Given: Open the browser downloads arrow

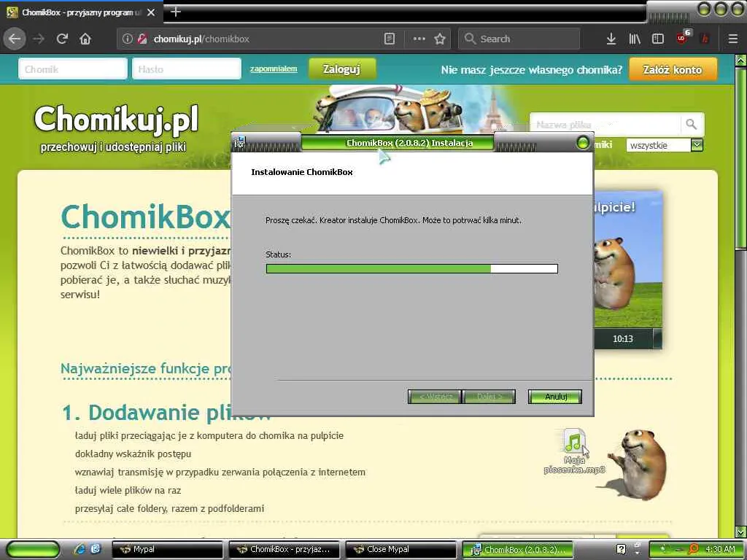Looking at the screenshot, I should click(x=611, y=39).
